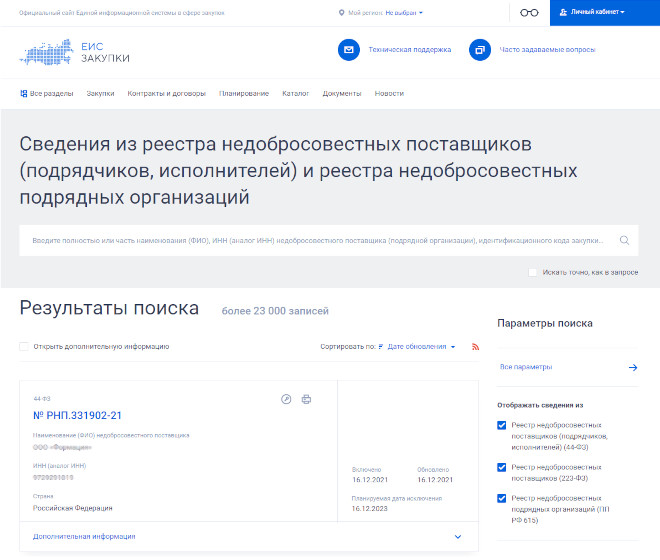Open Контракты и договоры menu item
The height and width of the screenshot is (560, 660).
tap(167, 93)
